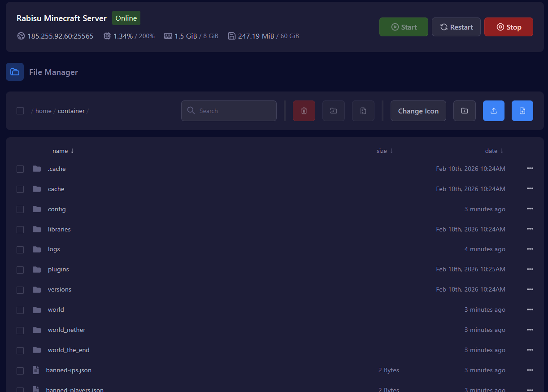Click the server IP globe icon

click(21, 36)
